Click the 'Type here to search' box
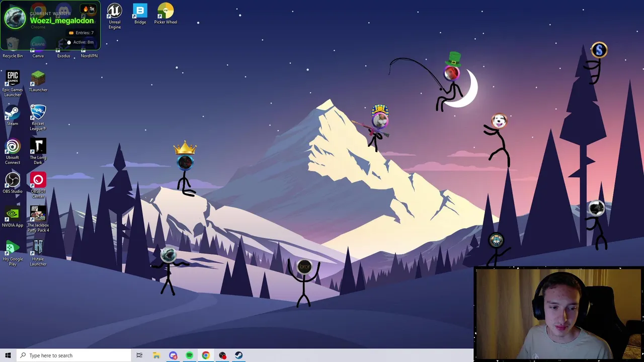 [74, 355]
